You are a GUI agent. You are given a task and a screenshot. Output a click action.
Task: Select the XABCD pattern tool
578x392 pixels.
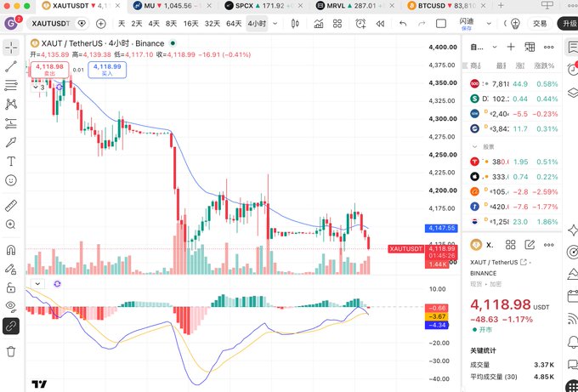(11, 105)
